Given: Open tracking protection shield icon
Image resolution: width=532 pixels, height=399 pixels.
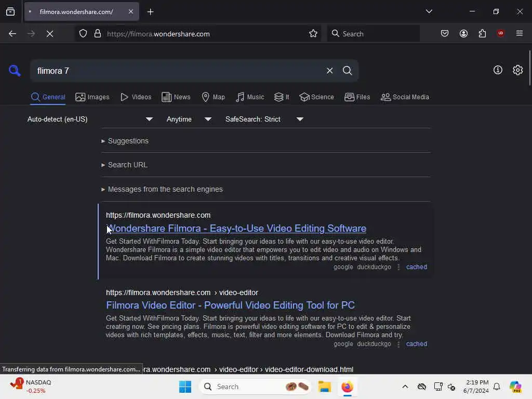Looking at the screenshot, I should (x=83, y=34).
